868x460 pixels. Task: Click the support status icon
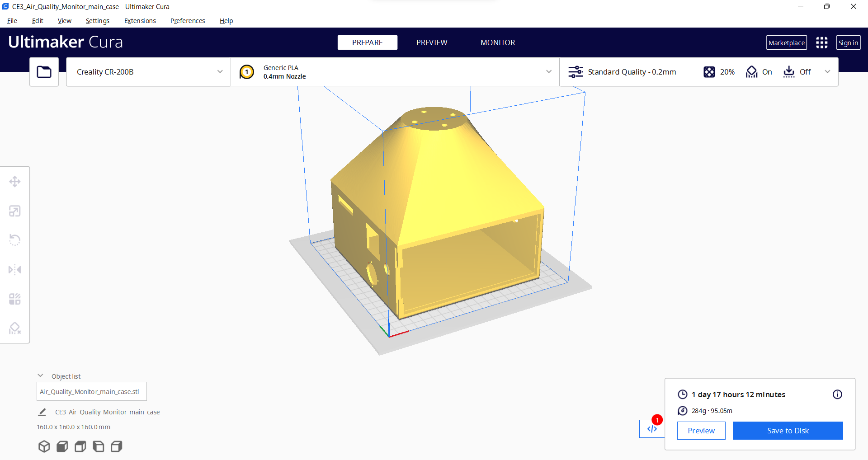coord(751,72)
